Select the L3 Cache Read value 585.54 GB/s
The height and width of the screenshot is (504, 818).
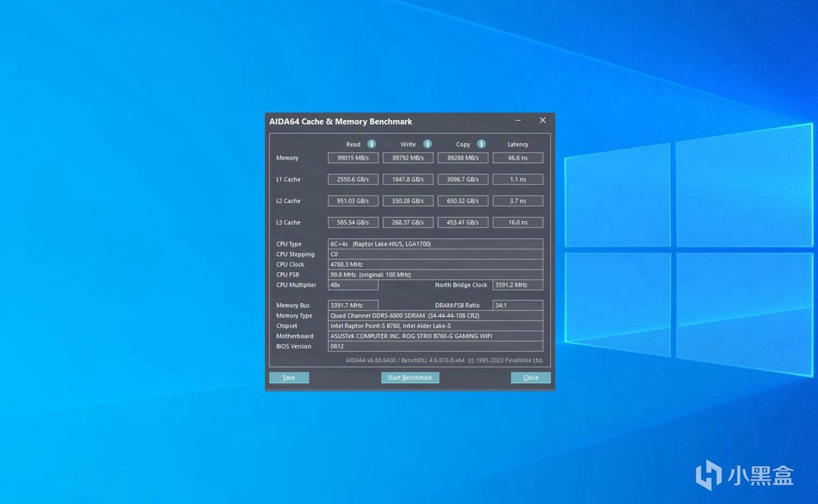point(353,222)
